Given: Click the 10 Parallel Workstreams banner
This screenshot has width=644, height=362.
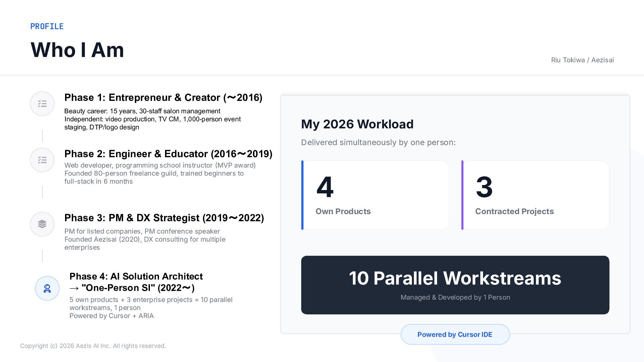Looking at the screenshot, I should pyautogui.click(x=455, y=285).
